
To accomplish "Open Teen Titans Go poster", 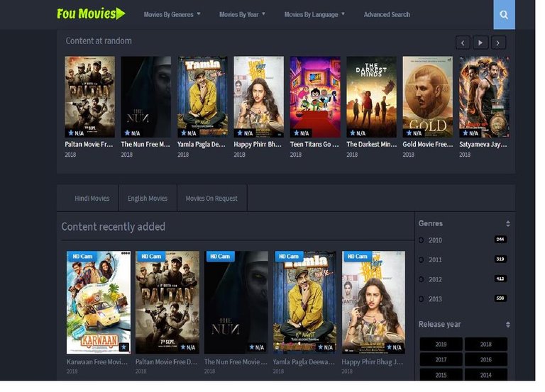I will [x=315, y=97].
